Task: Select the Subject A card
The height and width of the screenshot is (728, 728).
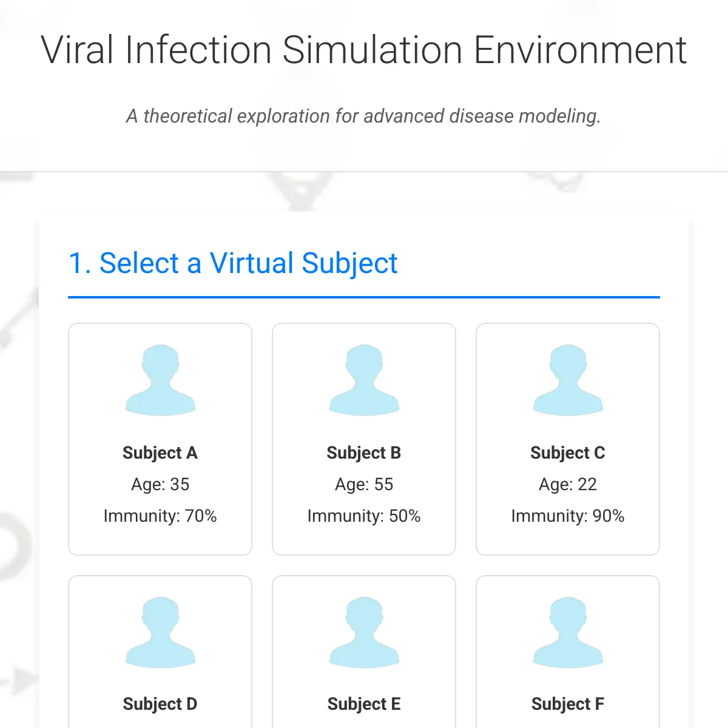Action: point(160,439)
